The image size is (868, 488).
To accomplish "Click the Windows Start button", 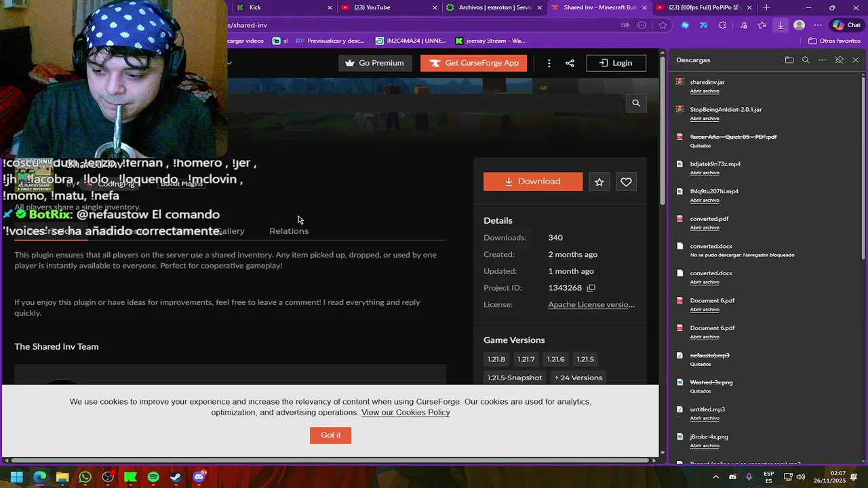I will point(17,477).
